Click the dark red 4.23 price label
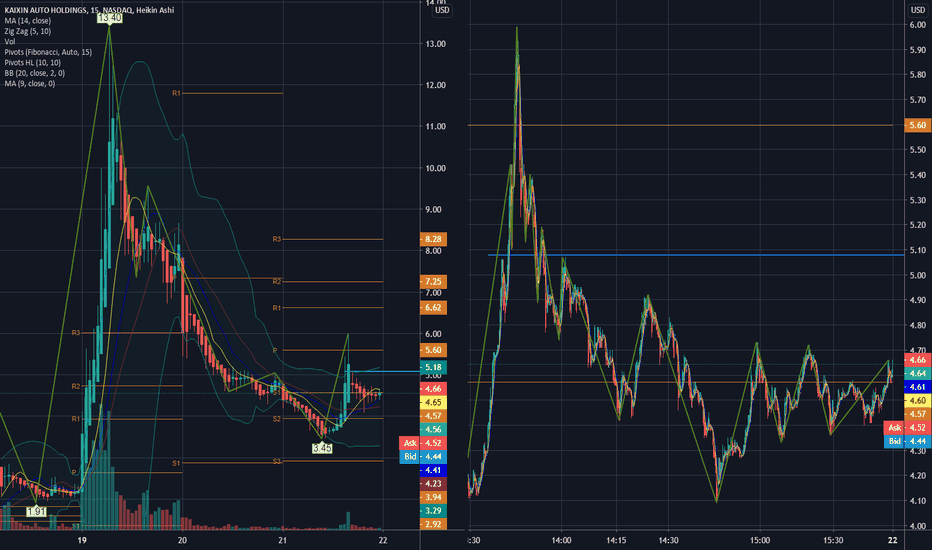 tap(433, 484)
